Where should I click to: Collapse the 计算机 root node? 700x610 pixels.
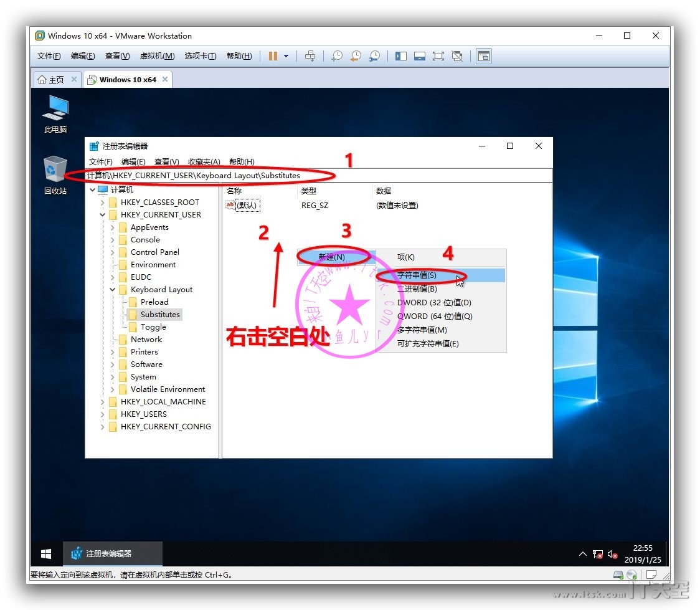click(92, 190)
